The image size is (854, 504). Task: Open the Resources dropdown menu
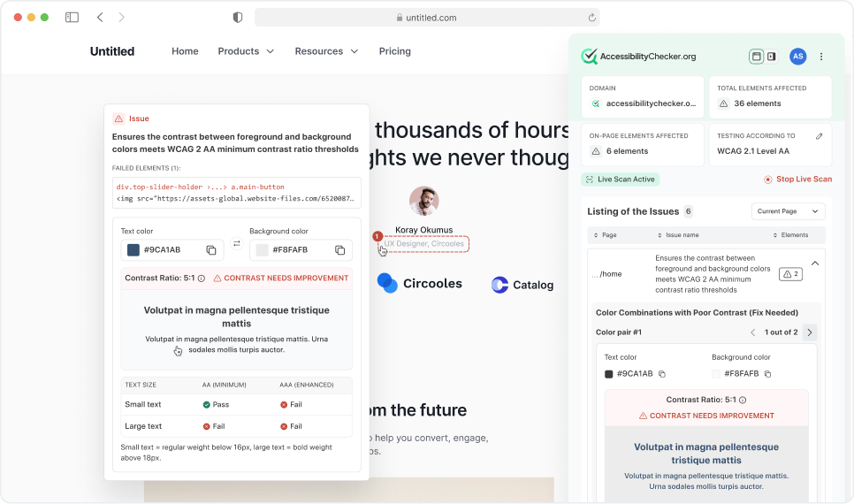point(326,51)
